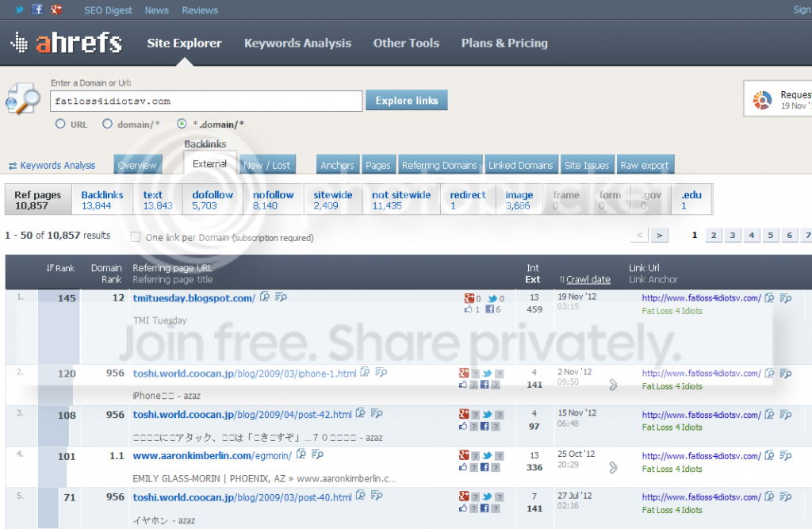812x529 pixels.
Task: Go to next results page arrow
Action: [x=659, y=236]
